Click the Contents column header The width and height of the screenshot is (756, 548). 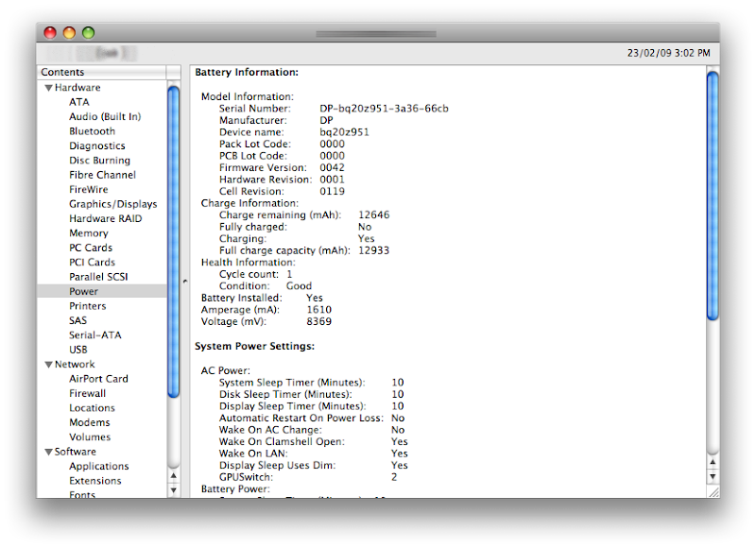click(x=102, y=73)
